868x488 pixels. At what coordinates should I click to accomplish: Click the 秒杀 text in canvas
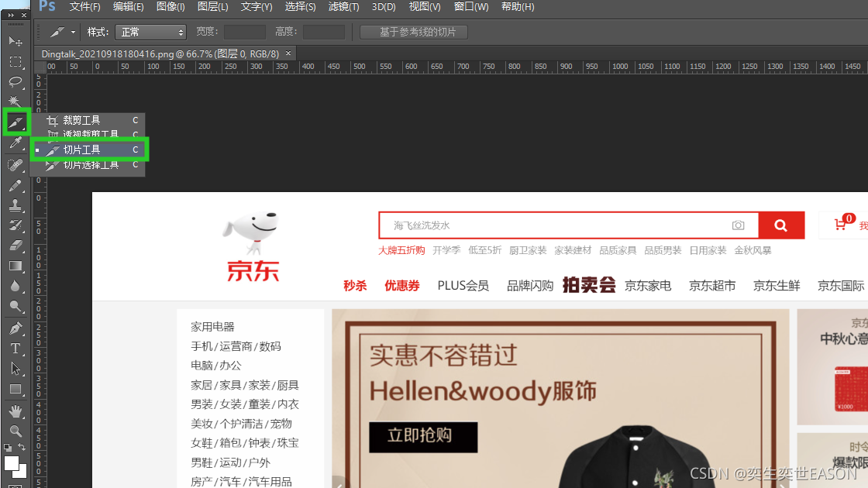tap(355, 286)
